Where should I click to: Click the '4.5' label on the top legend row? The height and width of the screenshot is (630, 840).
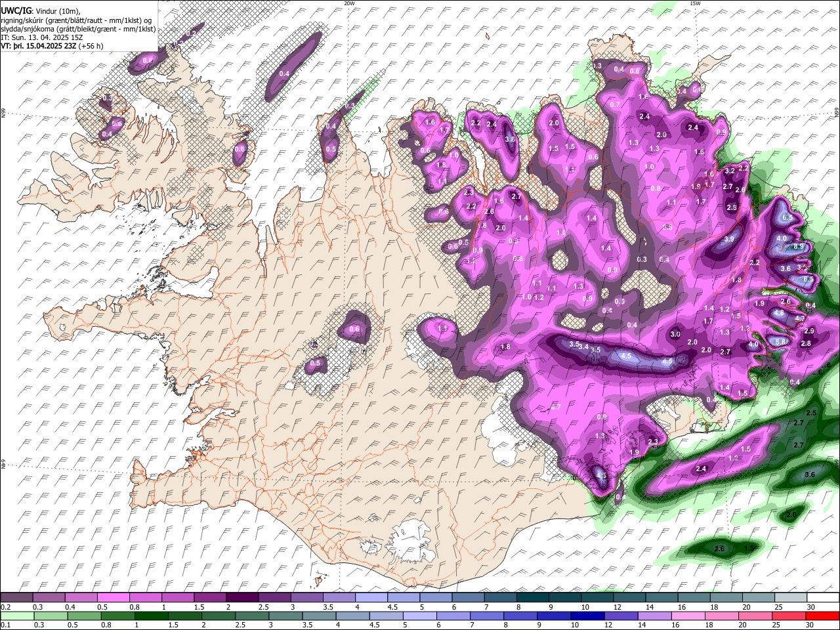392,607
